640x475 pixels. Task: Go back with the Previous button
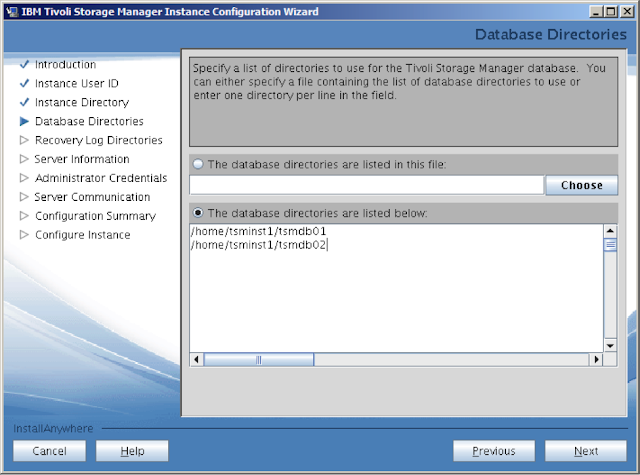[x=494, y=451]
